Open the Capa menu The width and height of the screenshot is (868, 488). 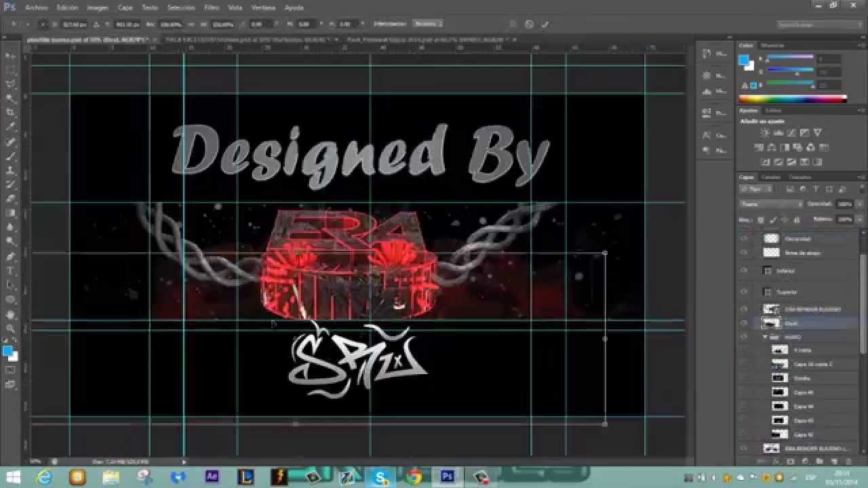[125, 7]
